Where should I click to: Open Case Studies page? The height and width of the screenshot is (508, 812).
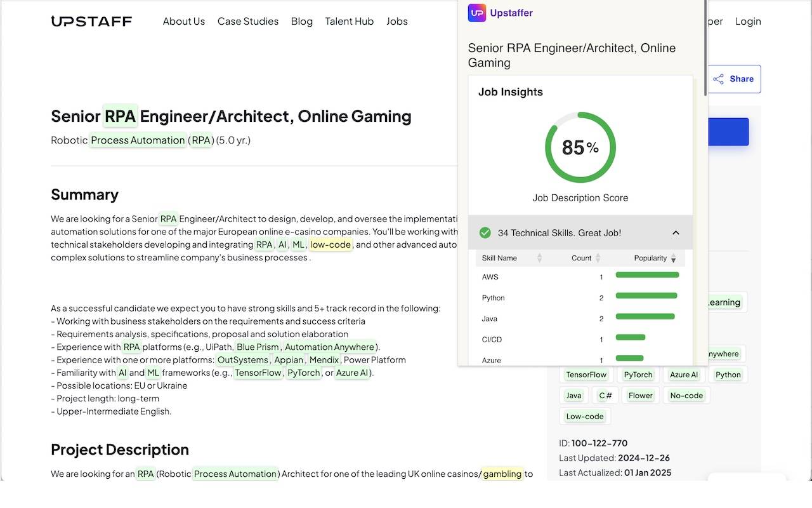[x=248, y=21]
